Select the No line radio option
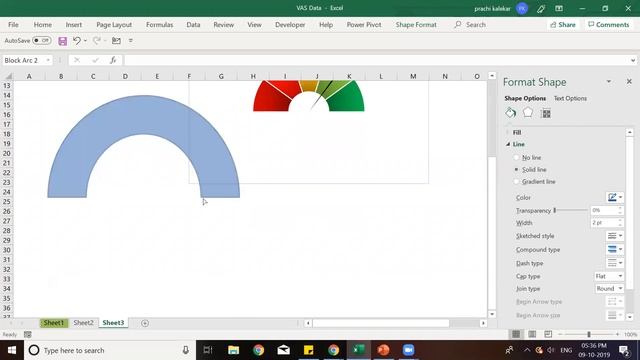 (x=516, y=157)
